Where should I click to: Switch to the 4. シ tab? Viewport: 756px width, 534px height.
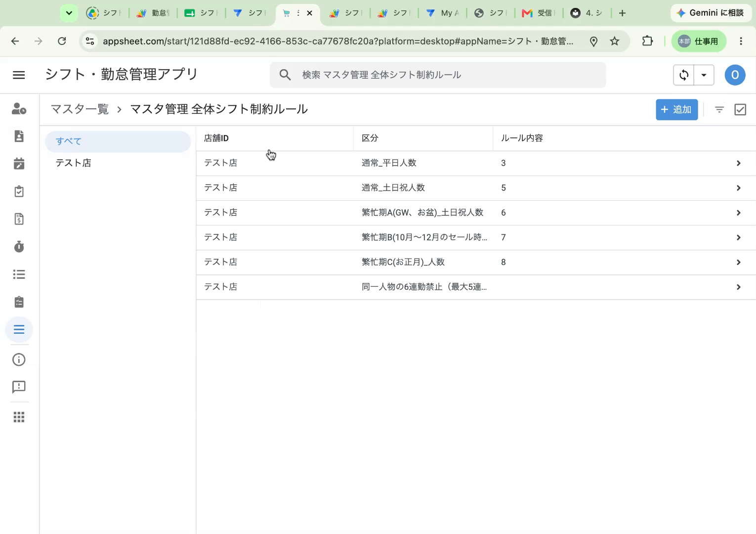pos(587,13)
